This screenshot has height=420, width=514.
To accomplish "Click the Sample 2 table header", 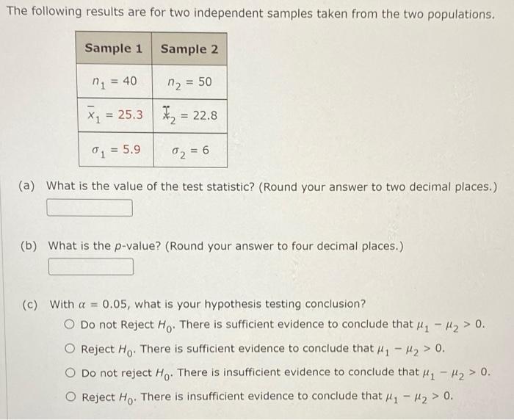I will tap(189, 49).
